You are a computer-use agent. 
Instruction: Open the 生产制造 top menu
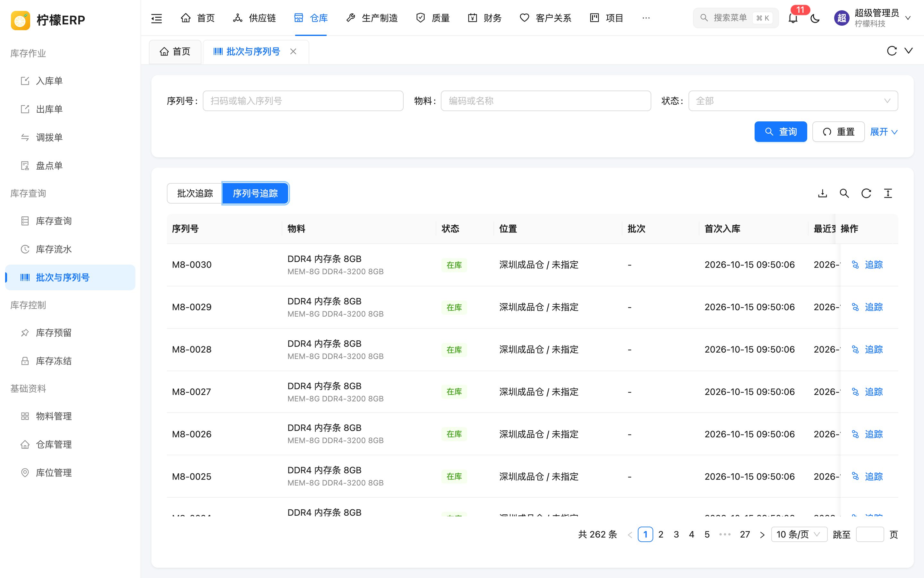click(372, 18)
